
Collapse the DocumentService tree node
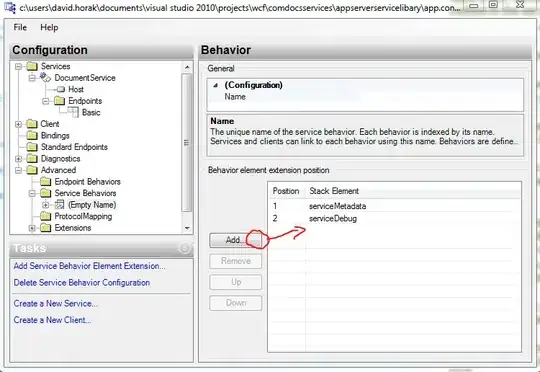coord(32,78)
